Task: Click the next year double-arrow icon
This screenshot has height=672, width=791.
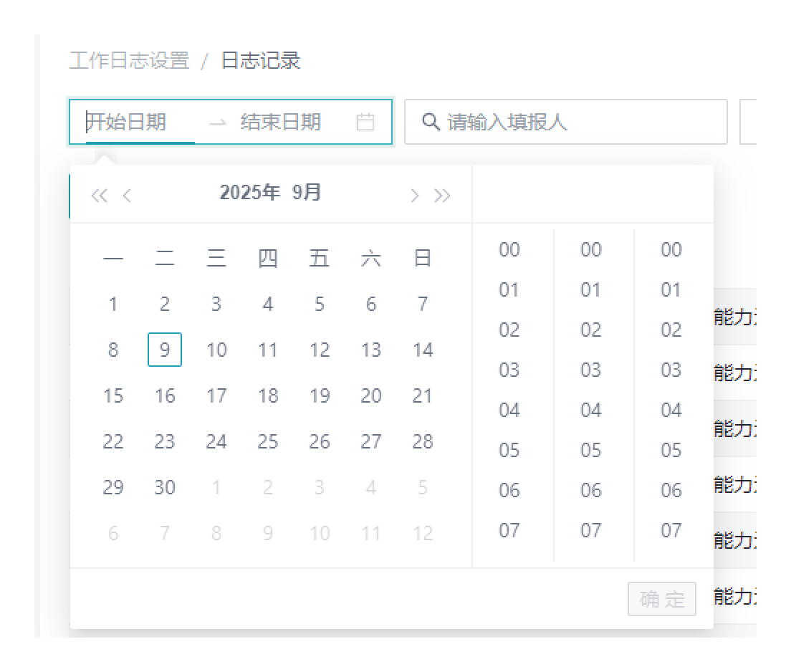Action: click(442, 196)
